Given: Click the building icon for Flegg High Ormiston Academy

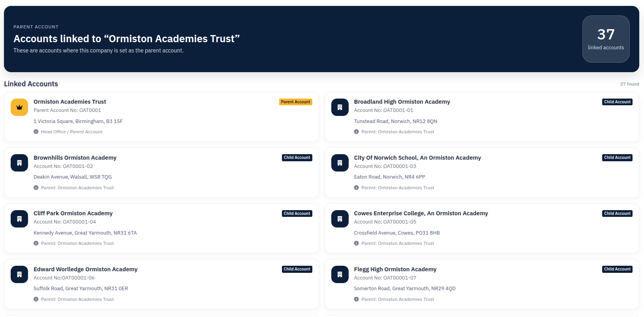Looking at the screenshot, I should click(x=340, y=274).
